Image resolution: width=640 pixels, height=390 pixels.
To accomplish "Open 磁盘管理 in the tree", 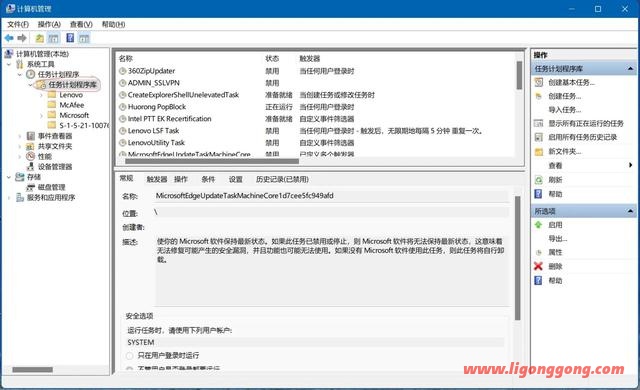I will click(51, 187).
